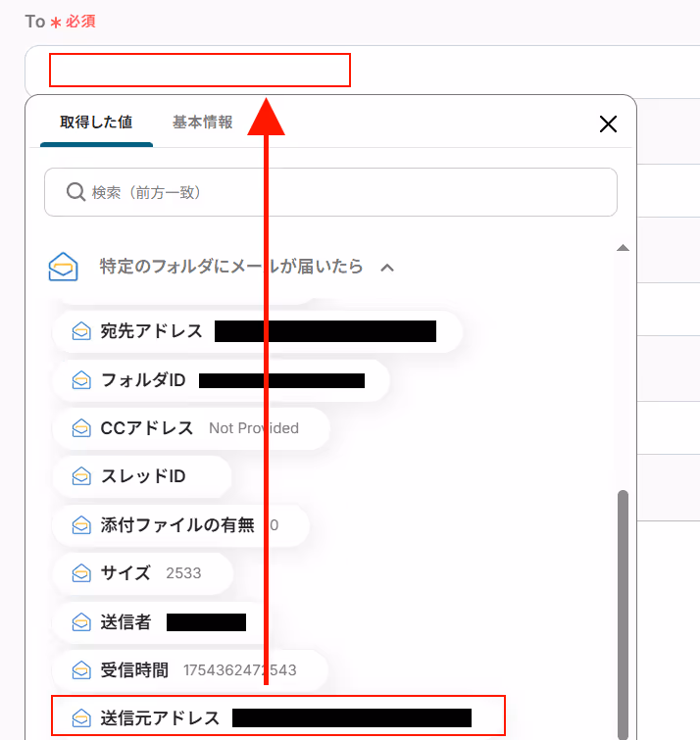Click the 検索（前方一致） search field

pyautogui.click(x=330, y=192)
